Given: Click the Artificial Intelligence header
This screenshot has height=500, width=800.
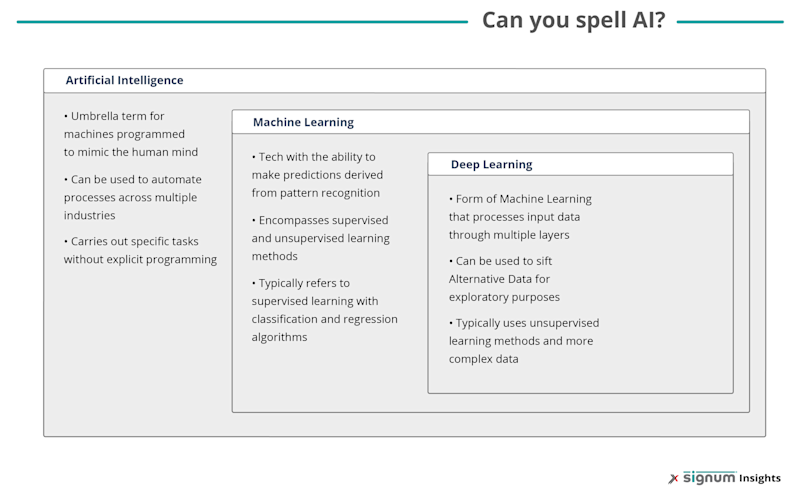Looking at the screenshot, I should click(x=124, y=80).
